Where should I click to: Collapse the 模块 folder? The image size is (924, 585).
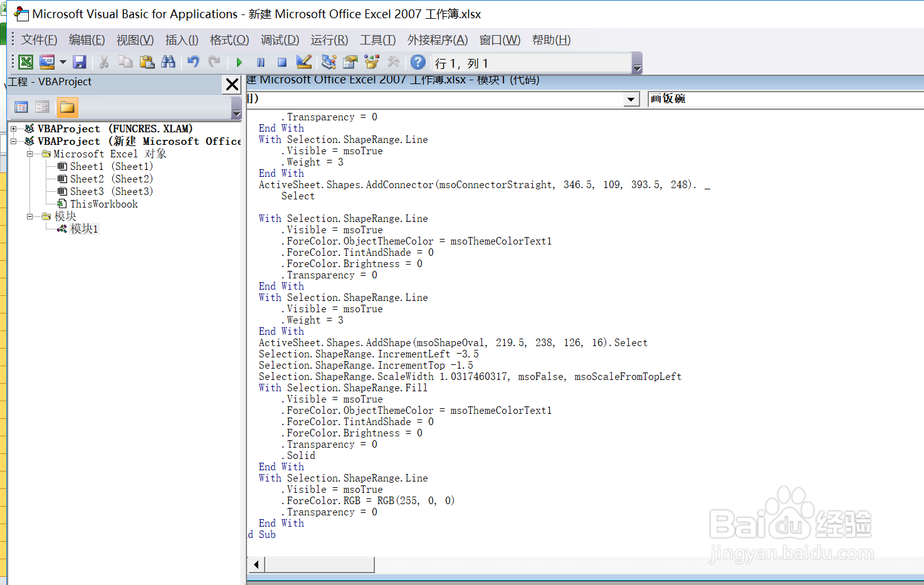coord(29,216)
